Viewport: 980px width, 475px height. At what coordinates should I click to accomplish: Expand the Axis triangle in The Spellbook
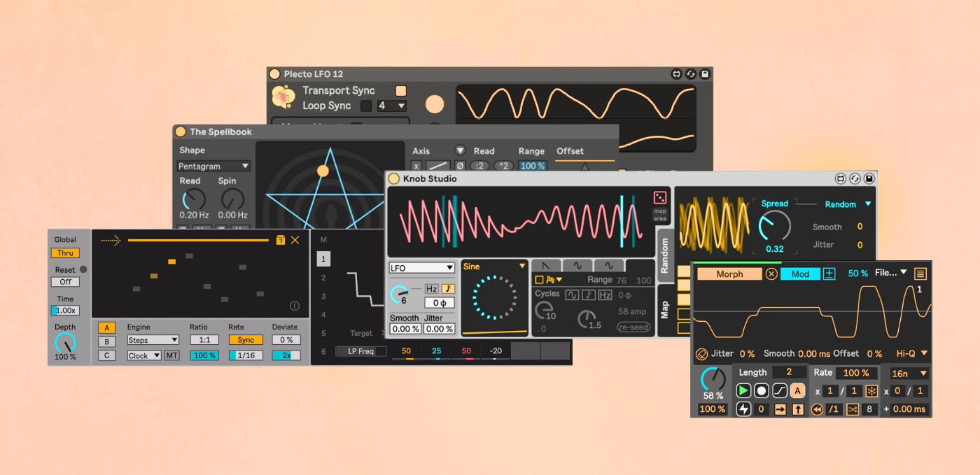460,150
